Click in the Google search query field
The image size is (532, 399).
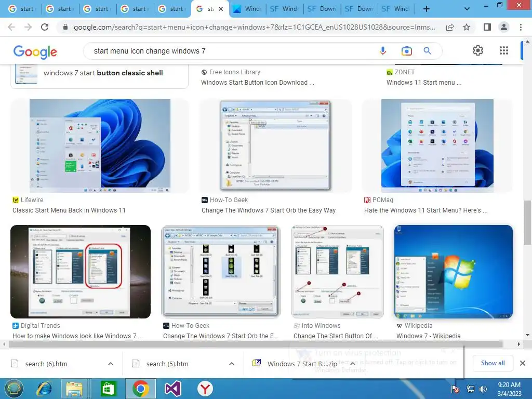coord(231,51)
